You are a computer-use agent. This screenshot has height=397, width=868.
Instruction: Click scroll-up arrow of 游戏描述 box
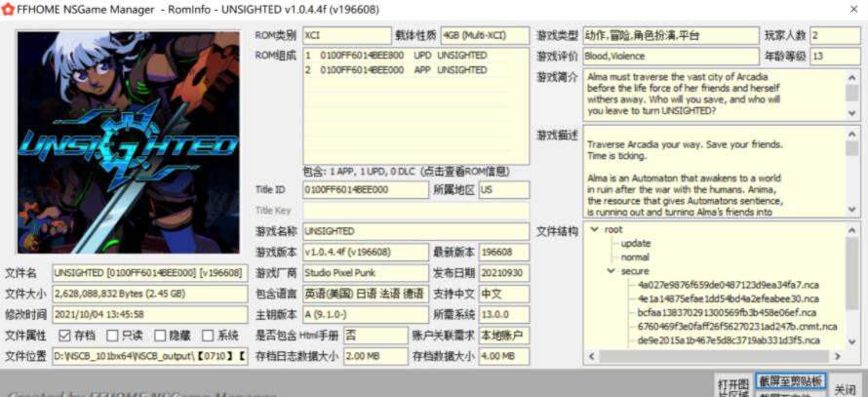click(852, 133)
